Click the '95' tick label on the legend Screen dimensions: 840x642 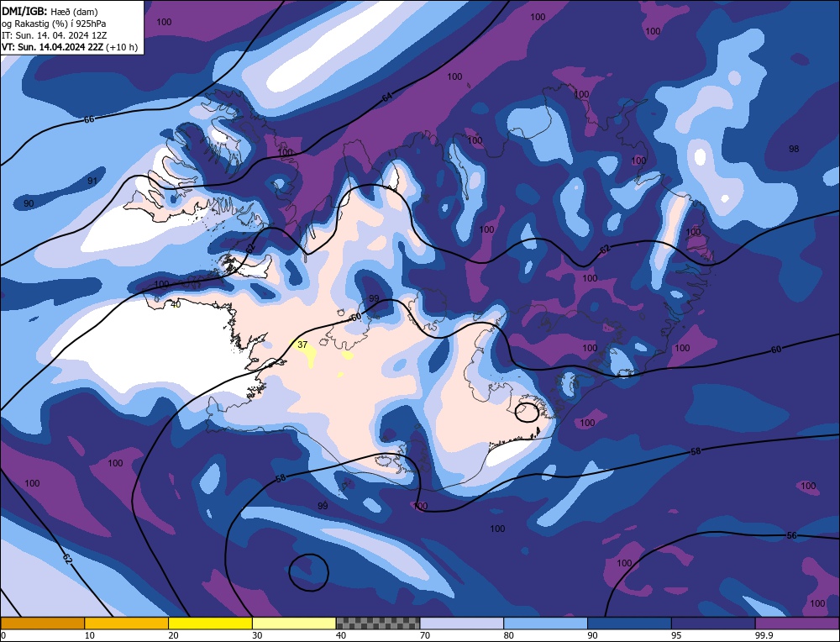pyautogui.click(x=676, y=635)
